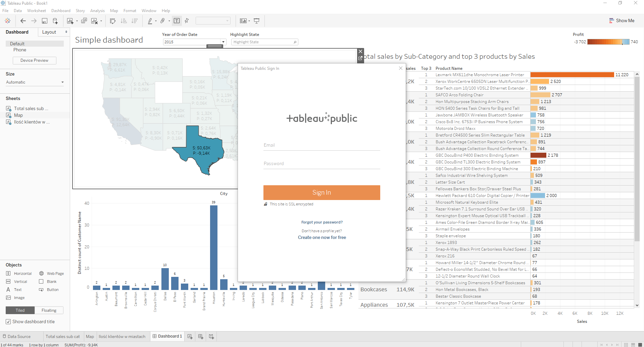Click the New Story tab icon
The image size is (644, 347).
[x=211, y=336]
